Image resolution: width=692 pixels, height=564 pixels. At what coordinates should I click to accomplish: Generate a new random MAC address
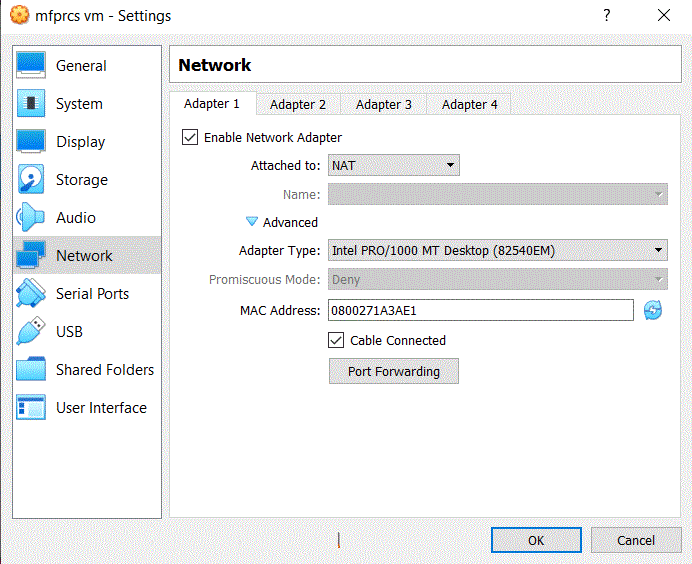[x=653, y=310]
